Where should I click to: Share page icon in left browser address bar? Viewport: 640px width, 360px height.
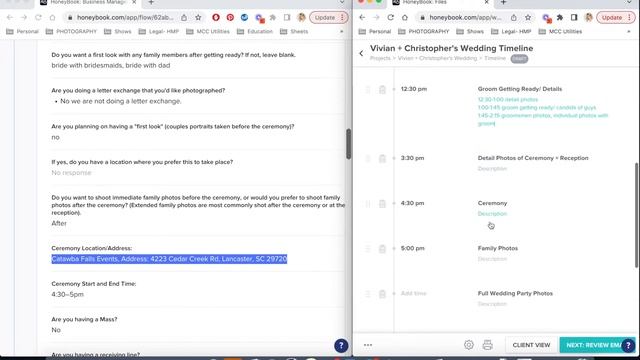[184, 18]
